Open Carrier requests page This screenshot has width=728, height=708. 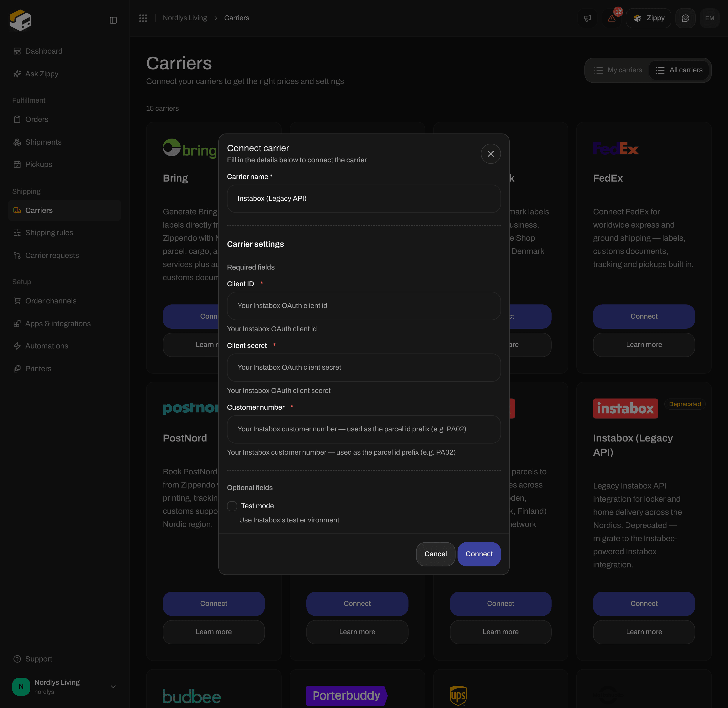[x=65, y=255]
